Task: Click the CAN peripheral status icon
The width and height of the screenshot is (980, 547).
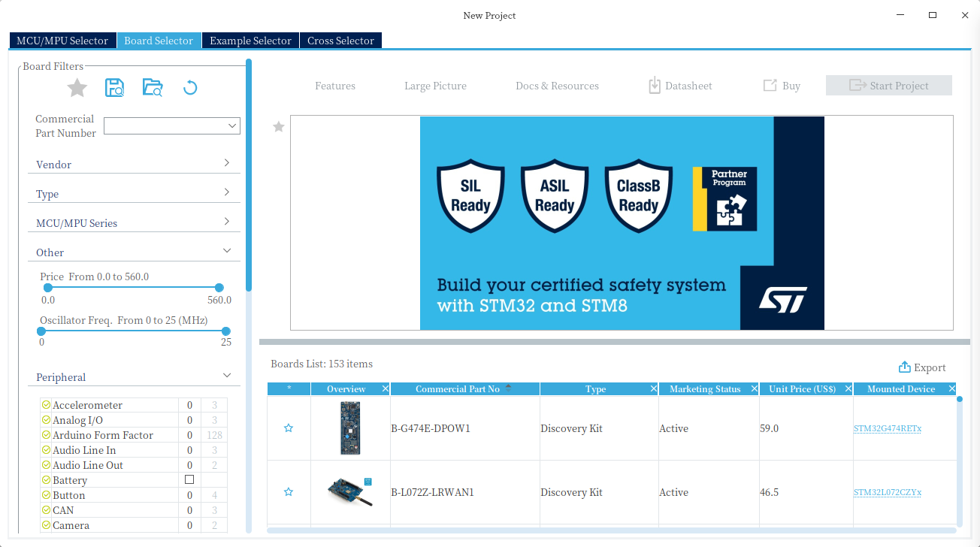Action: tap(46, 510)
